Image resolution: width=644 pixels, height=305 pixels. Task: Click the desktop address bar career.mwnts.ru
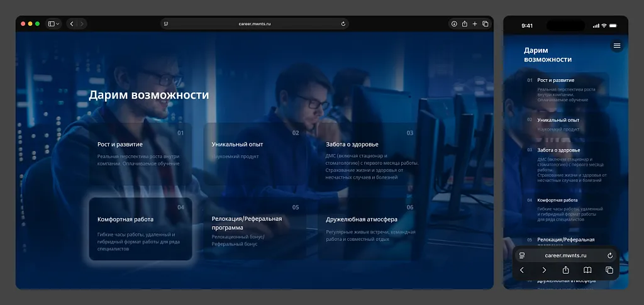tap(255, 24)
